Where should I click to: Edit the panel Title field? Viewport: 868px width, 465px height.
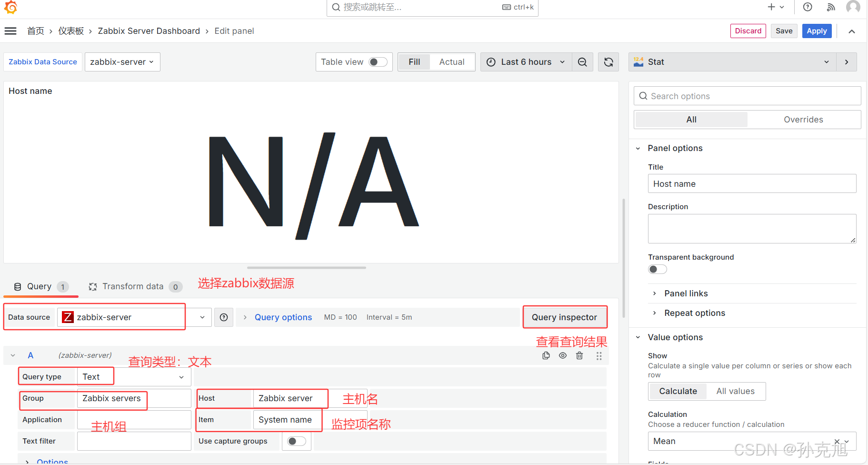pos(752,183)
